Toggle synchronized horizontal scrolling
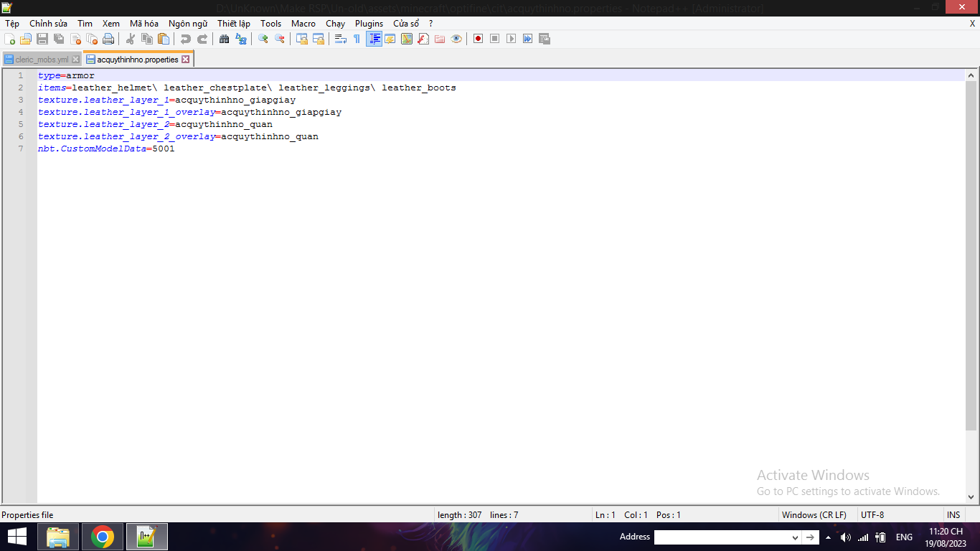The width and height of the screenshot is (980, 551). click(x=319, y=39)
